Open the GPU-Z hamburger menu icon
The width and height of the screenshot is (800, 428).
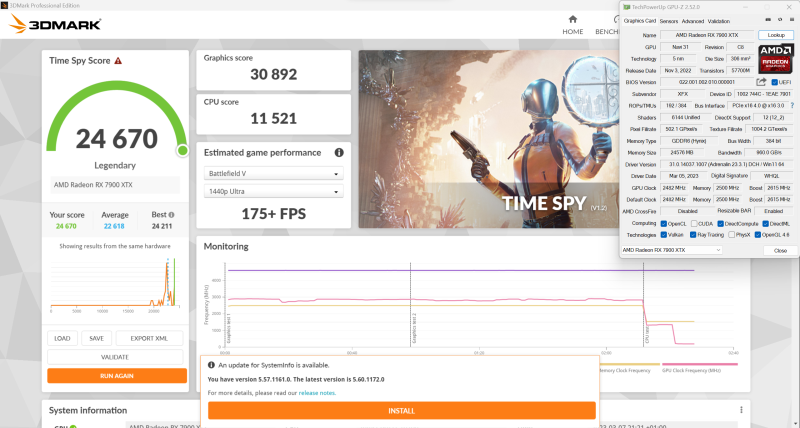(790, 20)
